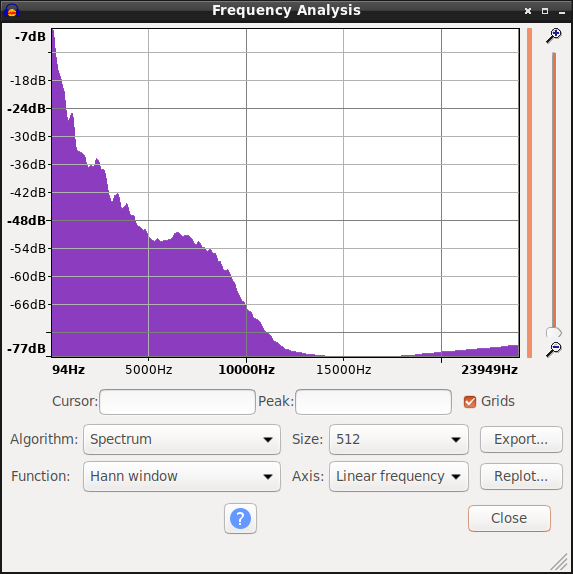This screenshot has height=574, width=573.
Task: Click the -24dB scale label
Action: 27,109
